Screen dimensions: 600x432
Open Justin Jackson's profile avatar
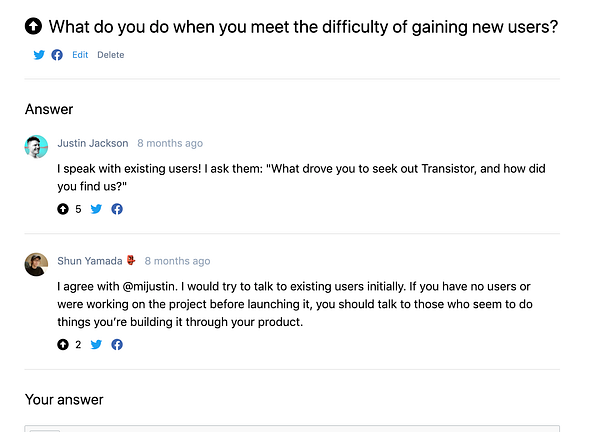(x=36, y=146)
